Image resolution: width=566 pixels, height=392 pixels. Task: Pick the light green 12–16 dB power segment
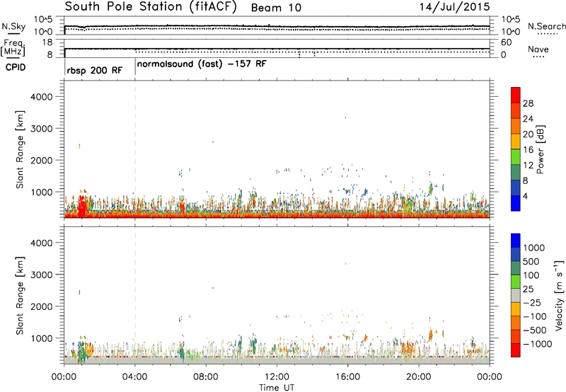(x=516, y=157)
